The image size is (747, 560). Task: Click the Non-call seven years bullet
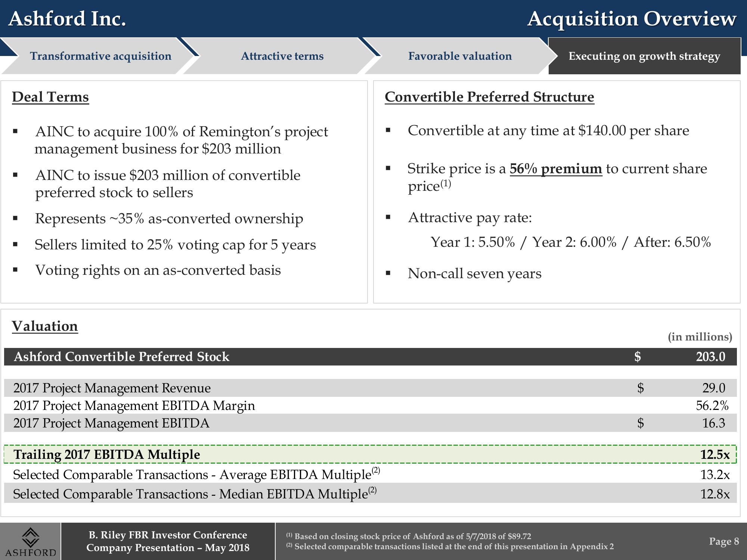(x=474, y=274)
